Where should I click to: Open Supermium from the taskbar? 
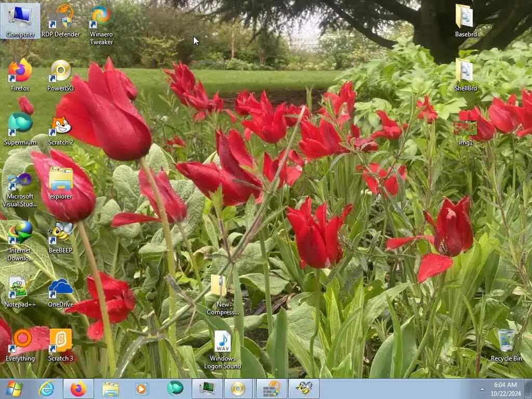(175, 389)
